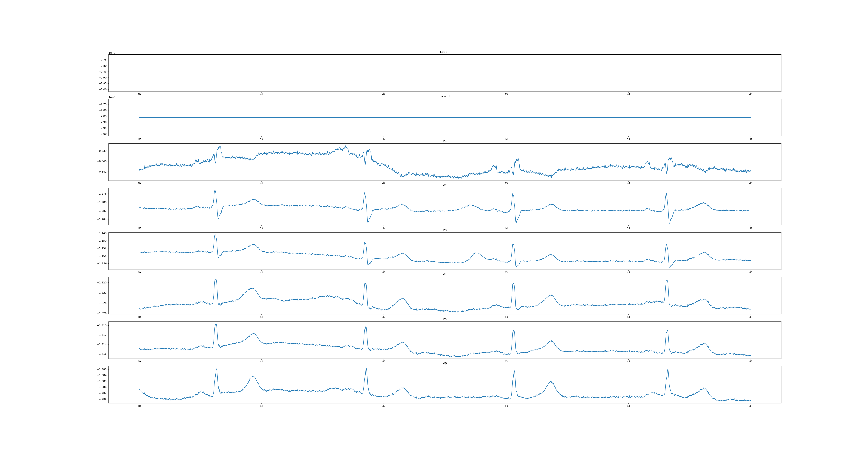The image size is (868, 453).
Task: Click the −0.839 y-axis tick on V1
Action: tap(102, 151)
